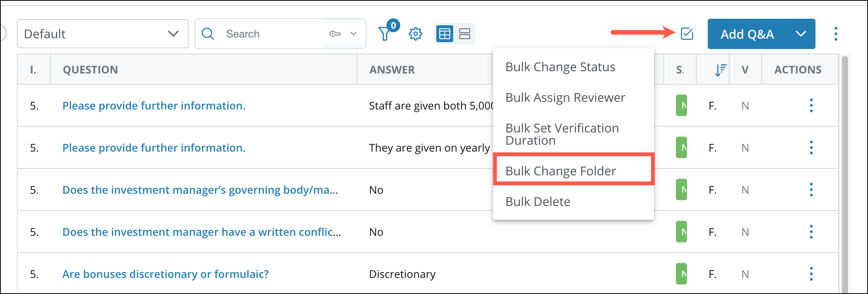
Task: Click the bulk actions checkbox icon
Action: pyautogui.click(x=687, y=34)
